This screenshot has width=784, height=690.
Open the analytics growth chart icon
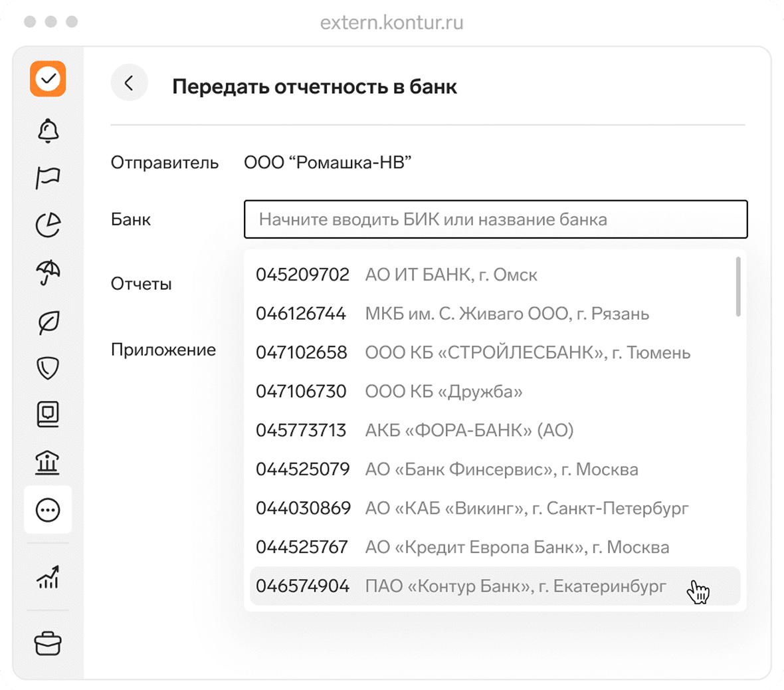pos(47,580)
